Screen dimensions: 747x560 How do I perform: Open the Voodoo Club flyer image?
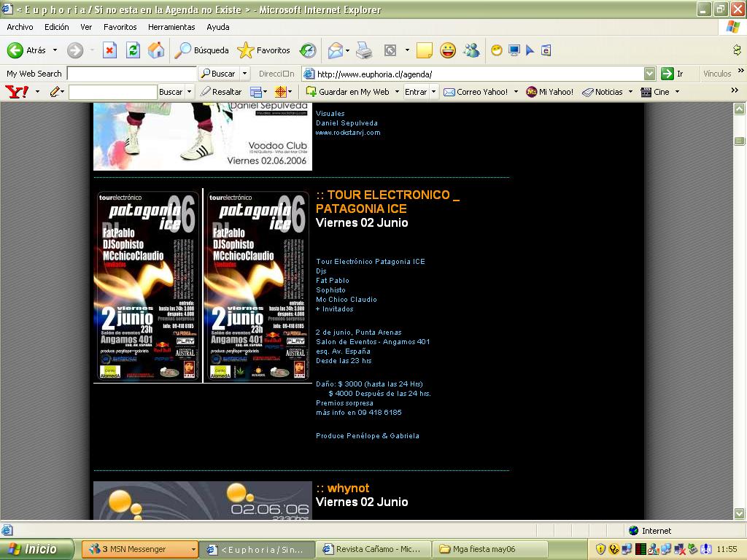[x=203, y=136]
